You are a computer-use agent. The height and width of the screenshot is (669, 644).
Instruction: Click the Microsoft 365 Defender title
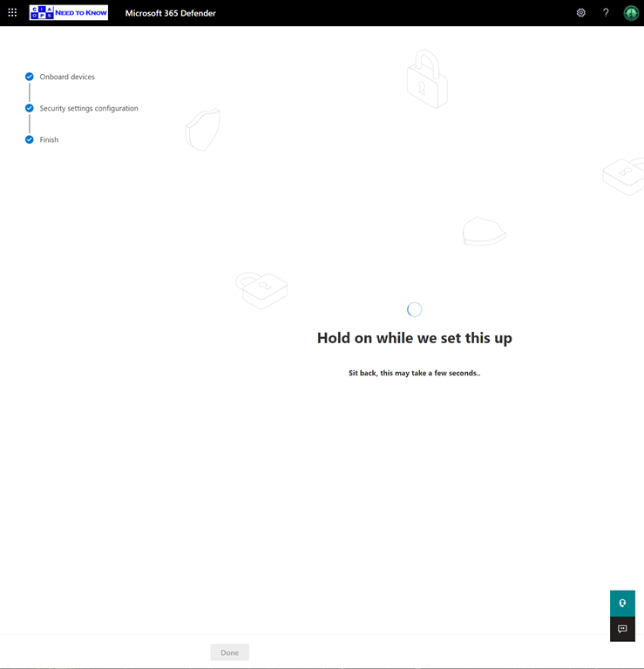(x=171, y=13)
